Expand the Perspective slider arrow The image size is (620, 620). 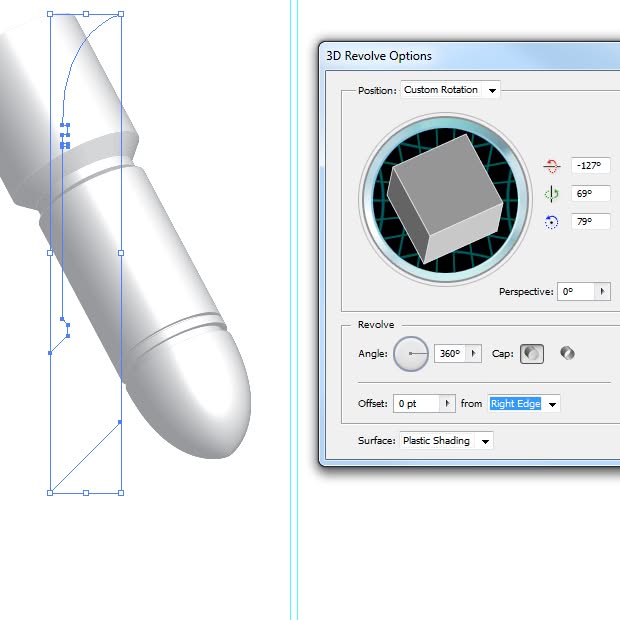(602, 292)
